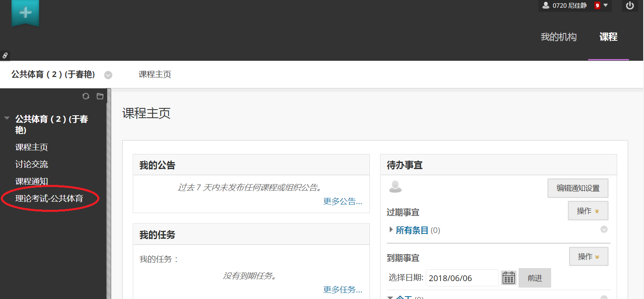Open the folder view icon in sidebar
The width and height of the screenshot is (644, 299).
pyautogui.click(x=100, y=96)
